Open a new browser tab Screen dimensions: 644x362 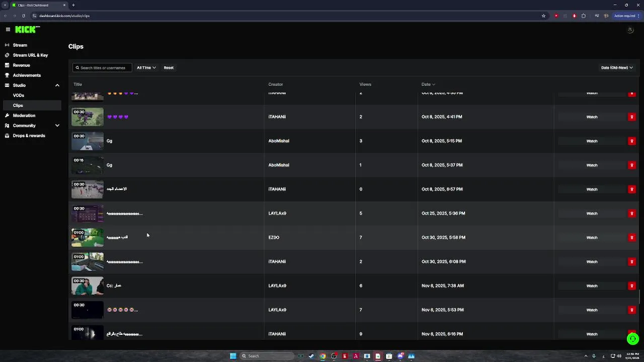73,5
